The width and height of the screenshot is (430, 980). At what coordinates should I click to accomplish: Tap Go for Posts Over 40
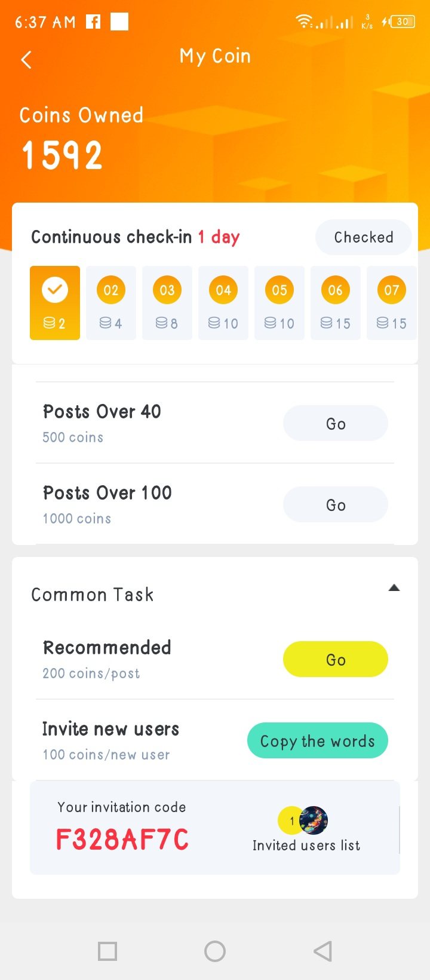tap(335, 424)
